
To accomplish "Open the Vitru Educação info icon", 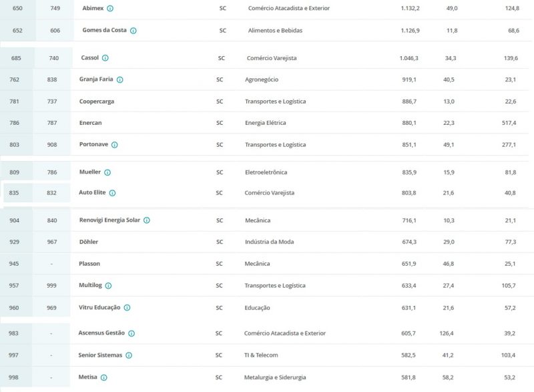I will (127, 308).
